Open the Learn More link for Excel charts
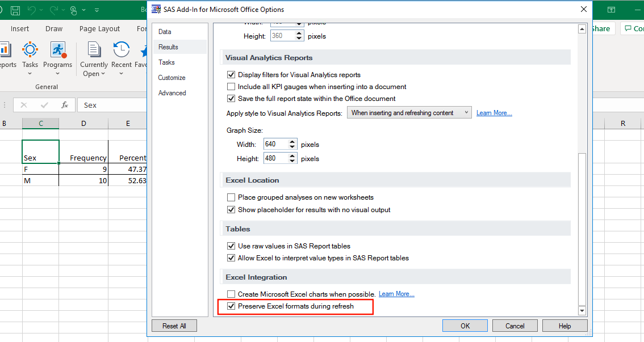644x342 pixels. click(x=396, y=294)
